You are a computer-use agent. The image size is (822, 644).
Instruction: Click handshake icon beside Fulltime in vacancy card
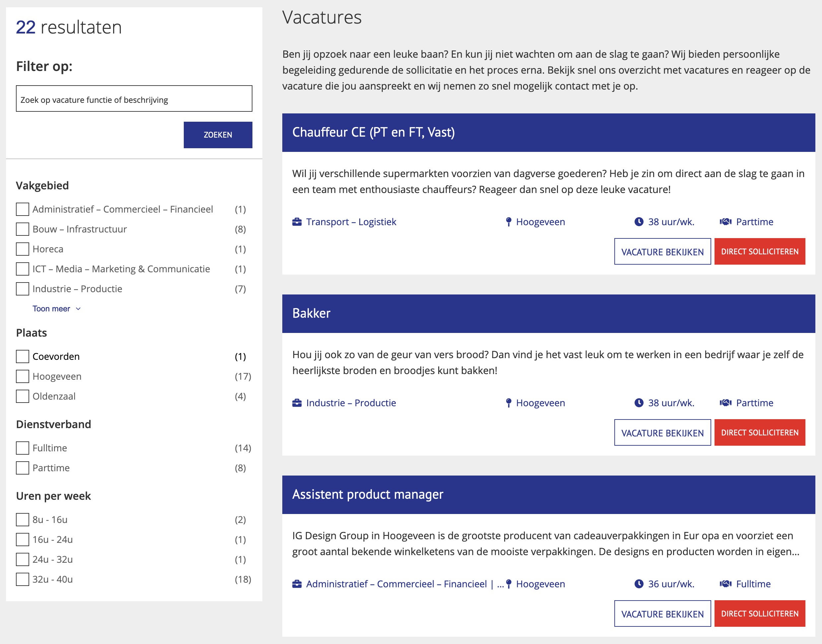point(725,584)
